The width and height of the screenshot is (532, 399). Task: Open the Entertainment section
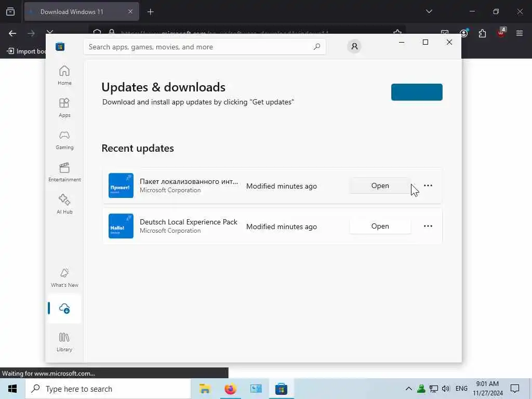(64, 172)
